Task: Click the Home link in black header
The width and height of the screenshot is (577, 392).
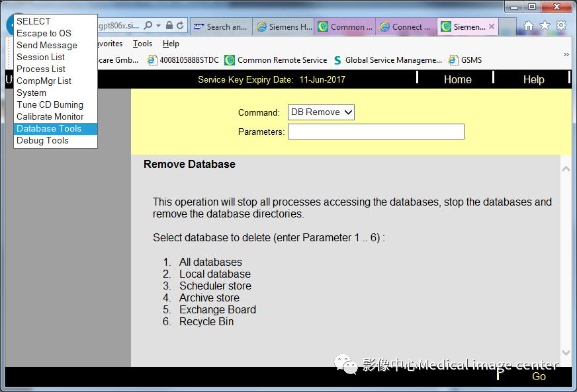Action: [457, 79]
